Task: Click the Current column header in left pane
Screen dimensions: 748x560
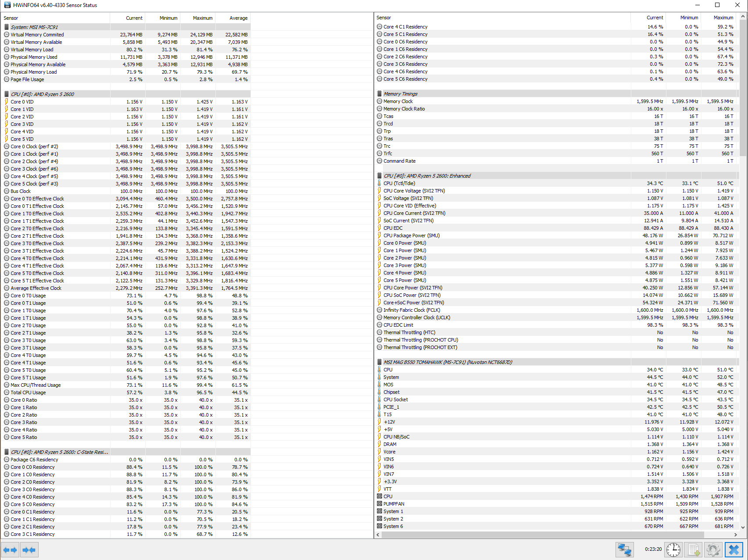Action: pyautogui.click(x=128, y=18)
